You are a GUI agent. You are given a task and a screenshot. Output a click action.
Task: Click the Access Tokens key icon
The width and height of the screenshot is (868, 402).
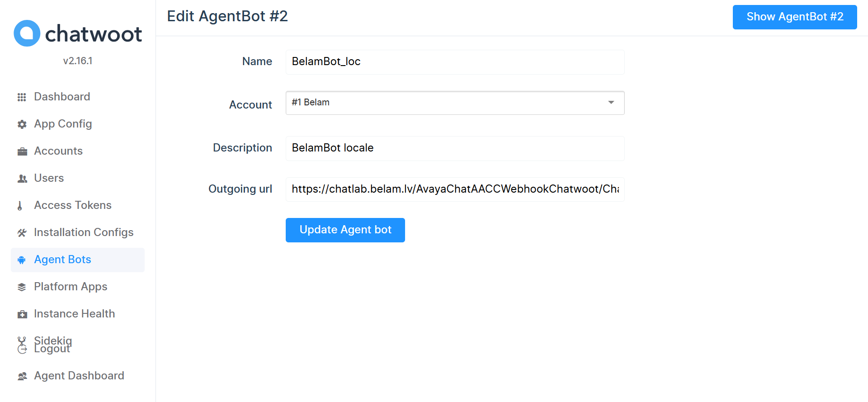20,206
